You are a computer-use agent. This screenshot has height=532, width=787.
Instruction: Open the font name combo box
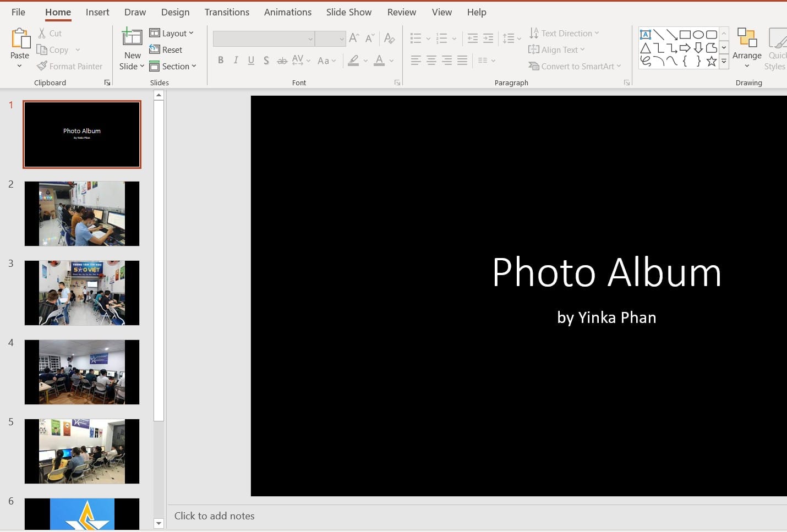coord(264,39)
